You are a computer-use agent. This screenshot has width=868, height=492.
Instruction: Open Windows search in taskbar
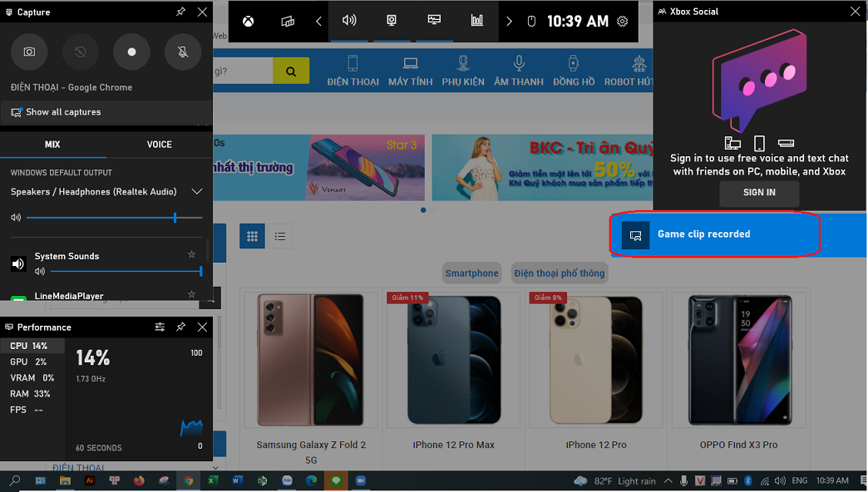click(x=15, y=480)
